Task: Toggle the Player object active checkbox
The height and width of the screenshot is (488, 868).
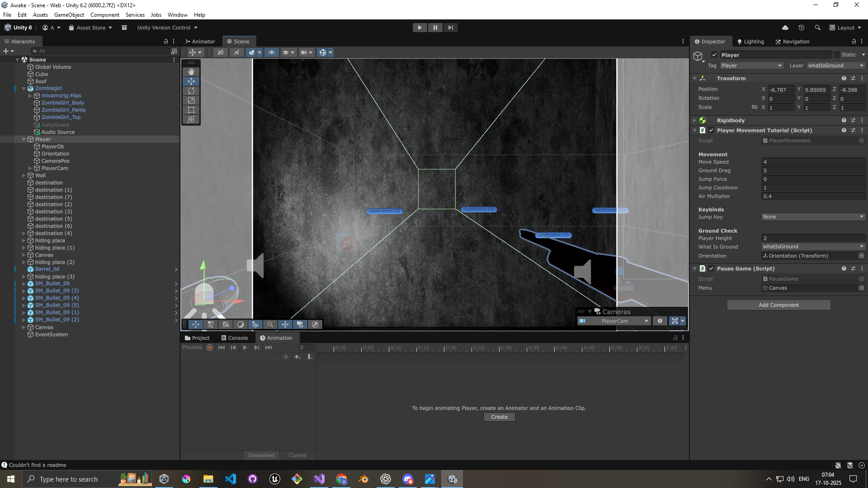Action: (714, 55)
